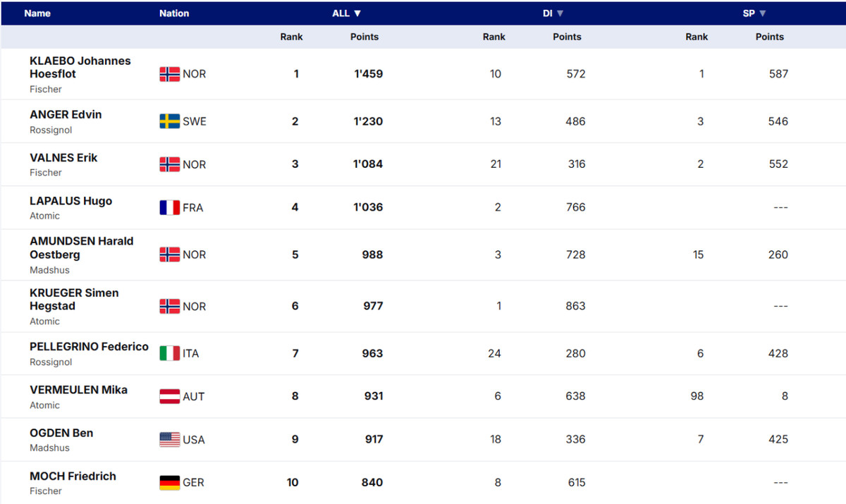846x504 pixels.
Task: Open LAPALUS Hugo athlete profile
Action: coord(70,201)
